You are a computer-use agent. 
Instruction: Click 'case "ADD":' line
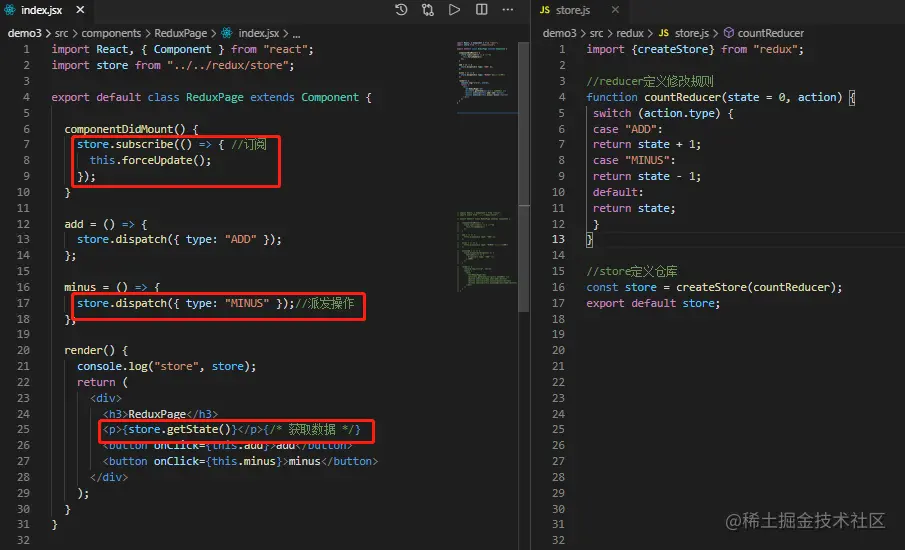coord(628,129)
